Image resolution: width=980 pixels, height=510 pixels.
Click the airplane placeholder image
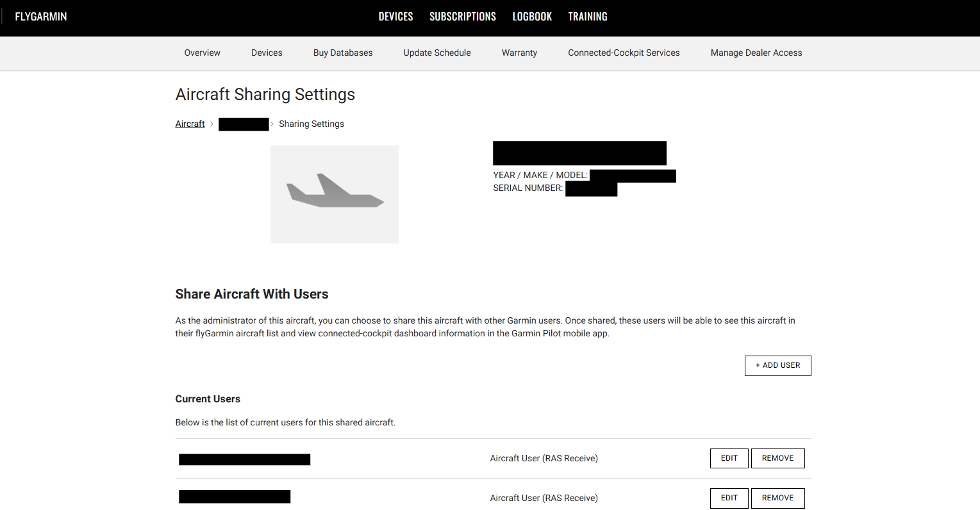point(335,194)
